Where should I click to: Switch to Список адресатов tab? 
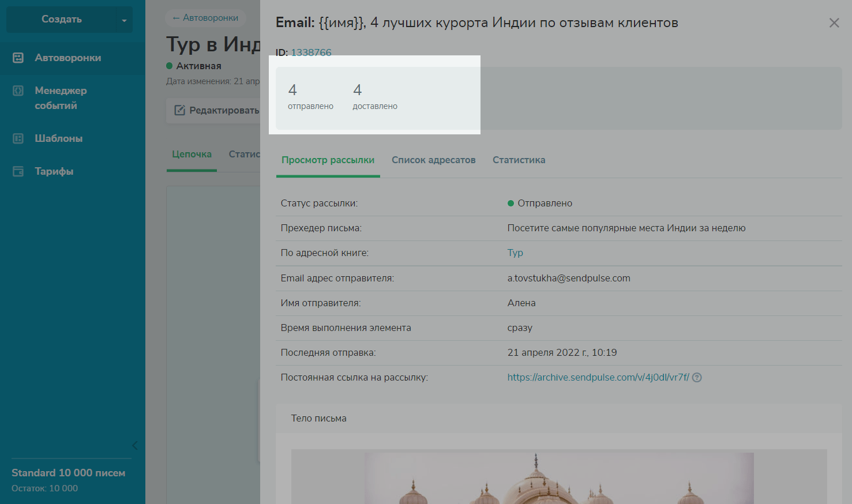click(433, 160)
